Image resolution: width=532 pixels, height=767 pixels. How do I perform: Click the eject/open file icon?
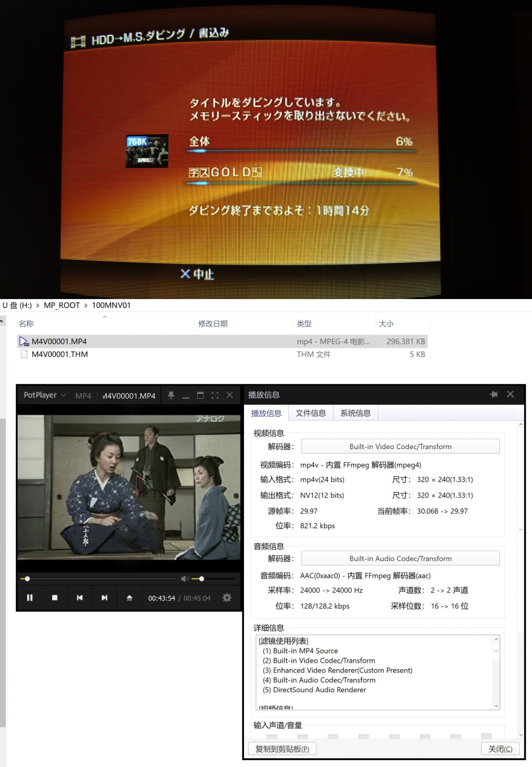tap(129, 598)
